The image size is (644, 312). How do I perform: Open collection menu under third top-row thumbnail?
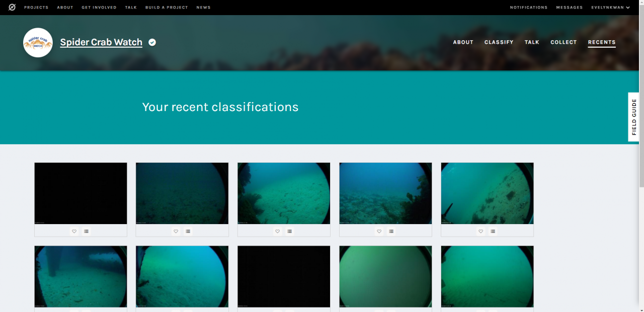290,231
